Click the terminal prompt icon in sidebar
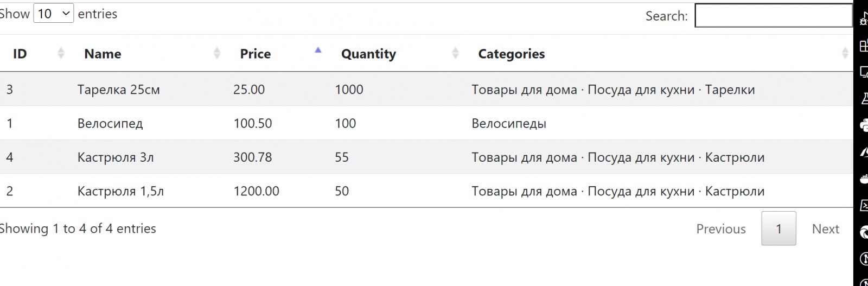 (x=864, y=205)
